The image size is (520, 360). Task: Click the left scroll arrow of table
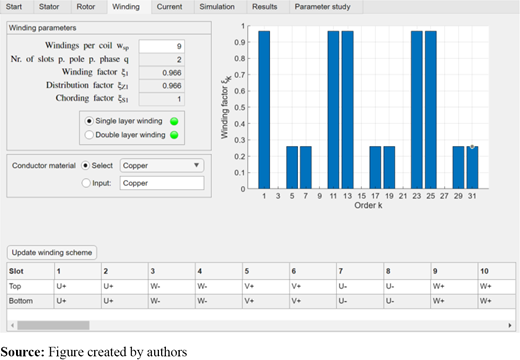pos(12,325)
